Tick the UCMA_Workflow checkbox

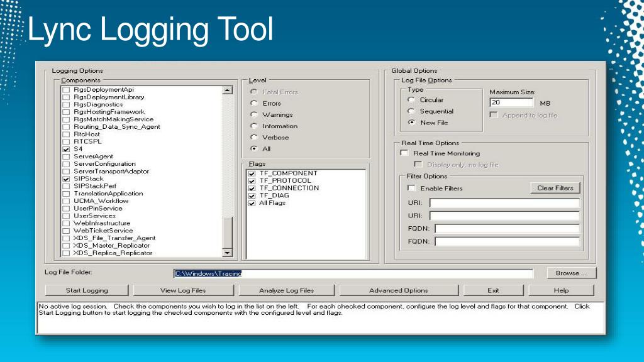pyautogui.click(x=66, y=201)
